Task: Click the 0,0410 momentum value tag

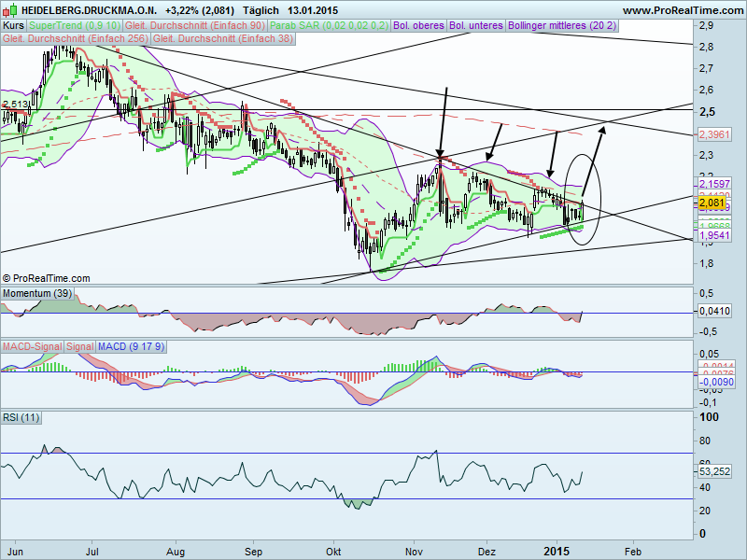Action: (x=714, y=312)
